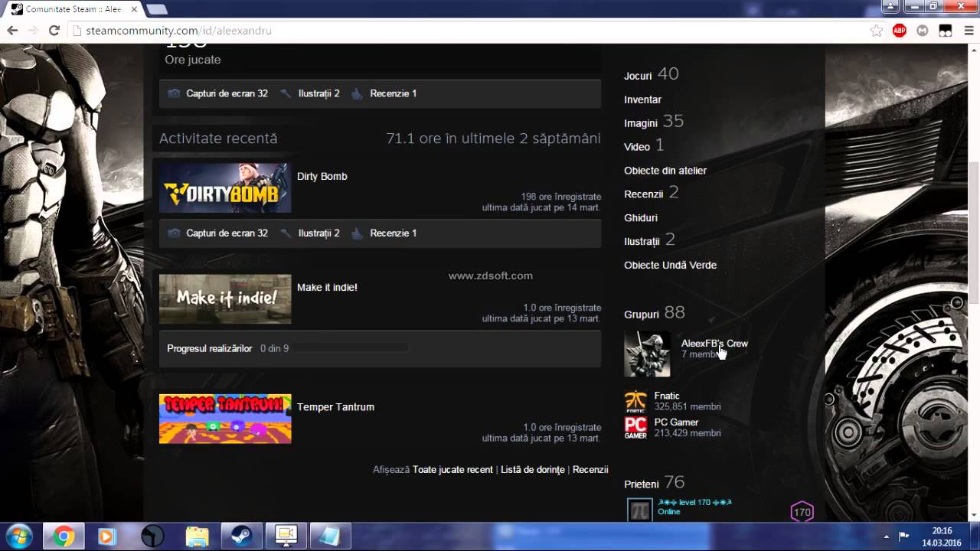Click the black two-circle extension icon
980x551 pixels.
[946, 31]
